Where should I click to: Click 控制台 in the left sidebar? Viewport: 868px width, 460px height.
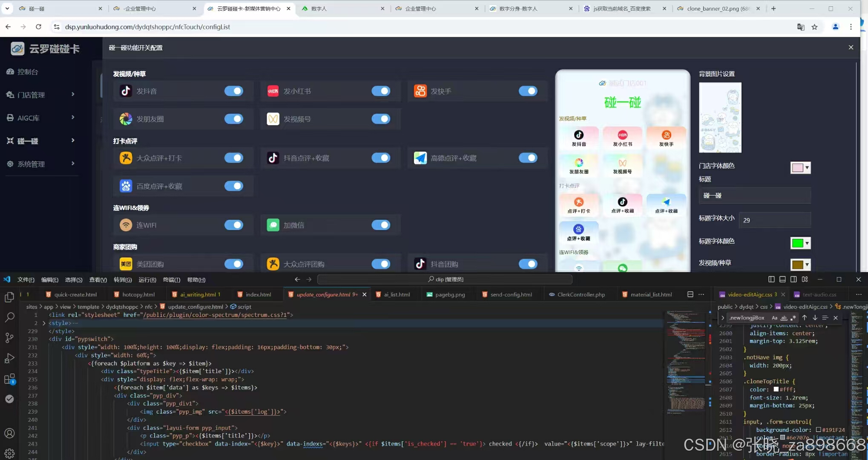coord(28,72)
